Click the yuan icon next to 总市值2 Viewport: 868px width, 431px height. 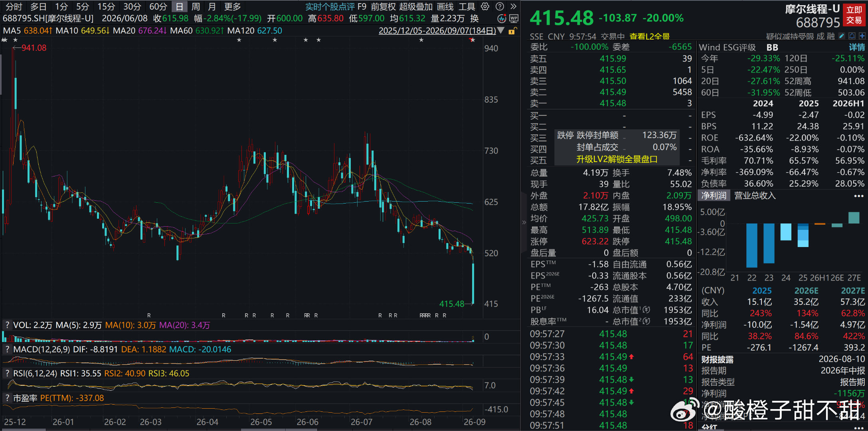click(x=647, y=321)
